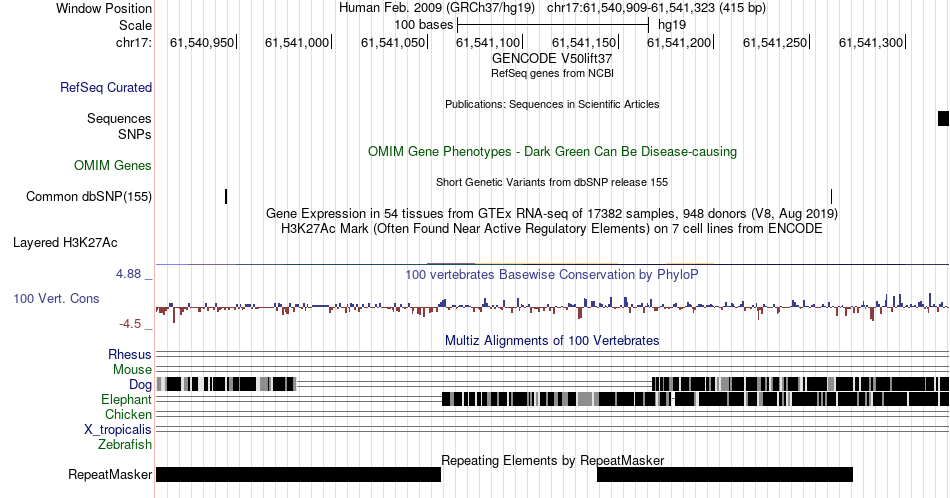The height and width of the screenshot is (498, 950).
Task: Click Publications: Sequences in Scientific Articles title
Action: pos(552,104)
